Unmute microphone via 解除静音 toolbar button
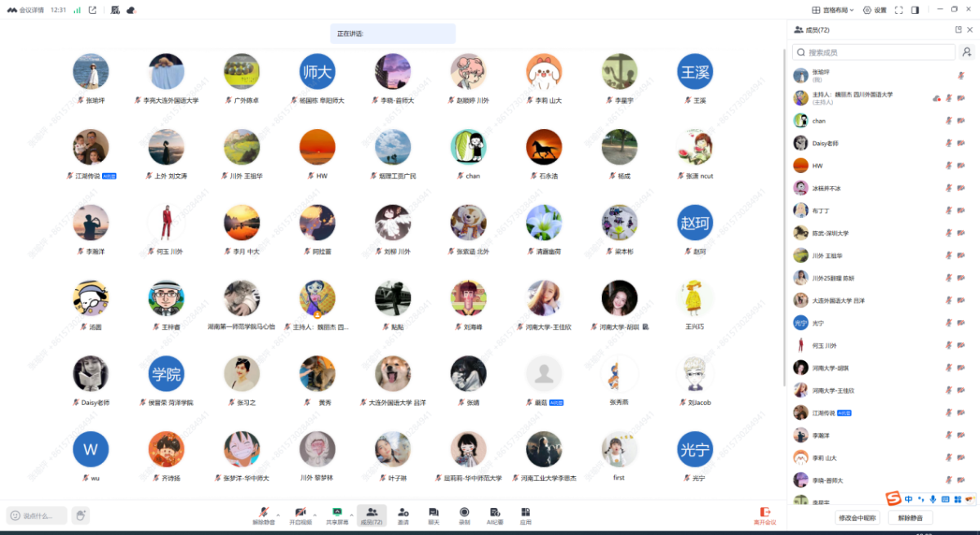The height and width of the screenshot is (535, 980). click(263, 515)
